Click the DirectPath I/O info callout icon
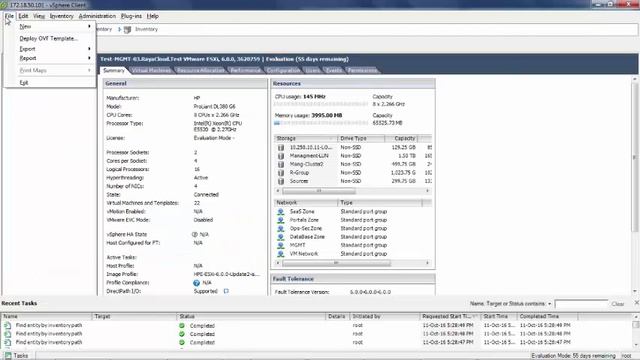Viewport: 640px width, 360px height. point(226,291)
